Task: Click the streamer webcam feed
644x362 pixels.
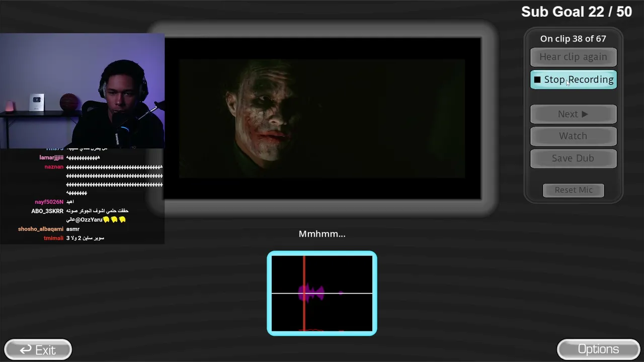Action: point(83,90)
